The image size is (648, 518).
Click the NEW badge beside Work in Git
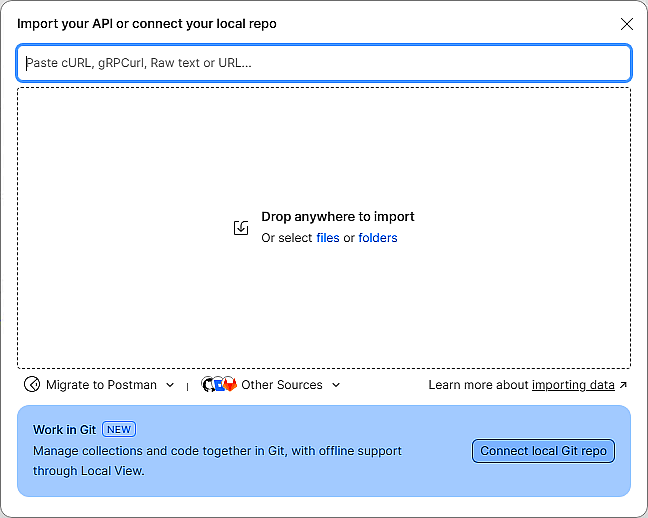(x=119, y=429)
